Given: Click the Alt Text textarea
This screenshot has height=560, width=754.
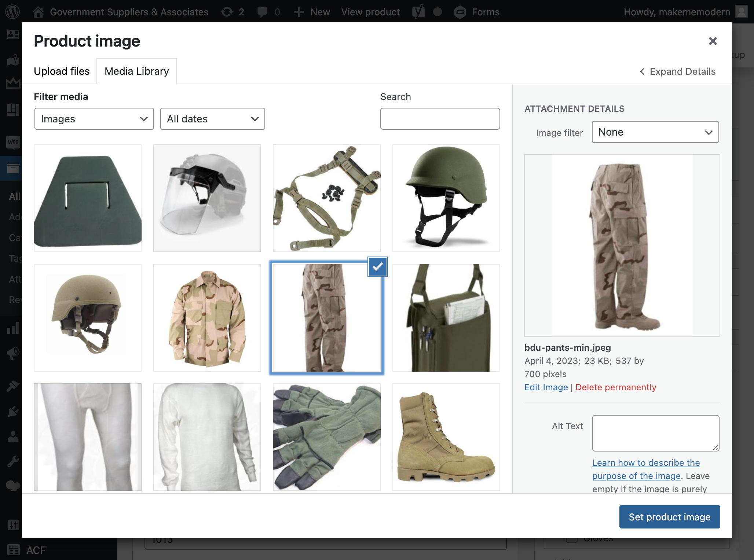Looking at the screenshot, I should point(656,433).
